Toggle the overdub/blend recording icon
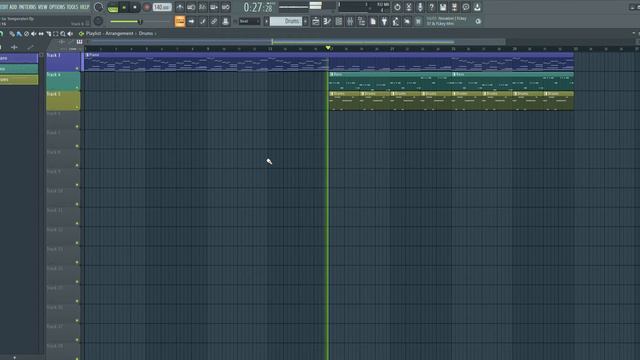This screenshot has width=640, height=360. tap(214, 7)
